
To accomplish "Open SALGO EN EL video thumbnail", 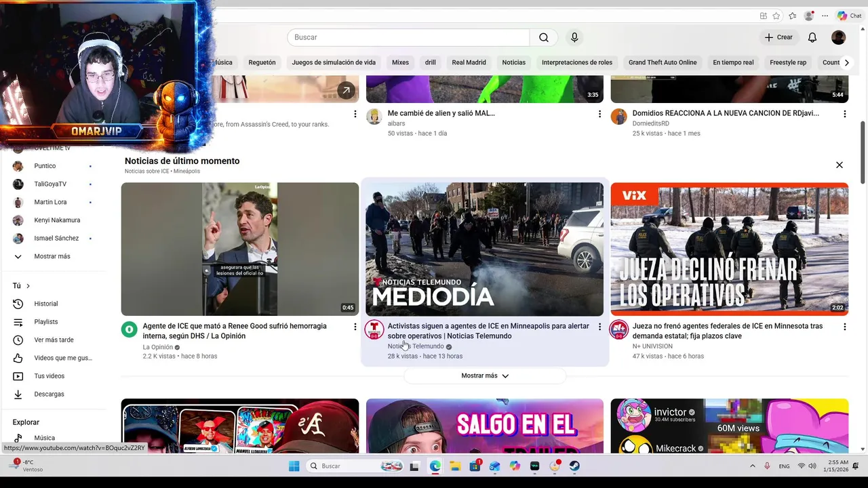I will 484,426.
